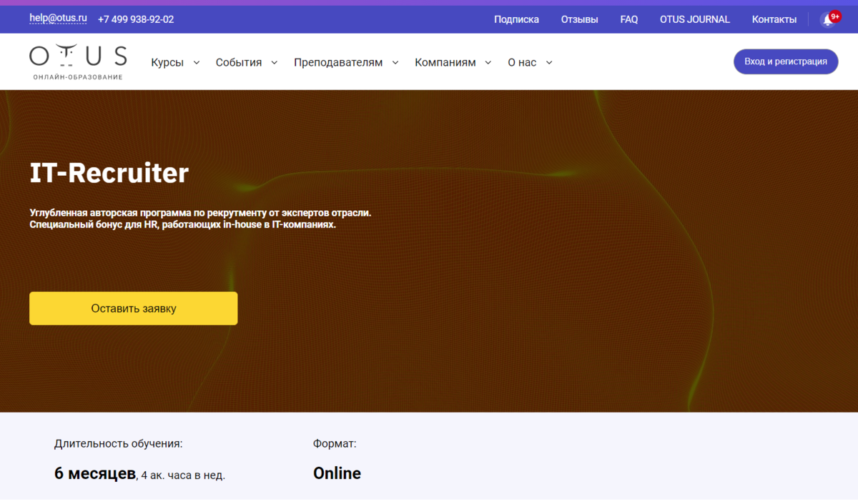Open the Компаниям navigation item

(x=445, y=63)
